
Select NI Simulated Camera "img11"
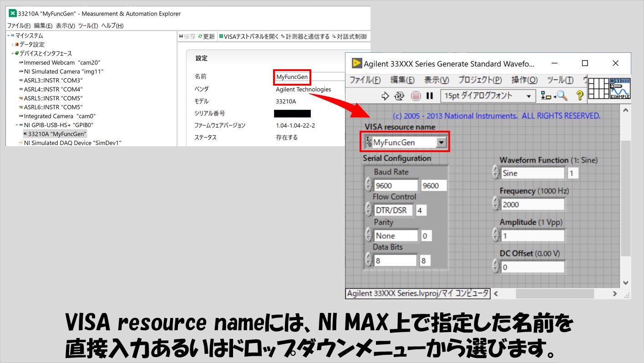click(x=61, y=72)
